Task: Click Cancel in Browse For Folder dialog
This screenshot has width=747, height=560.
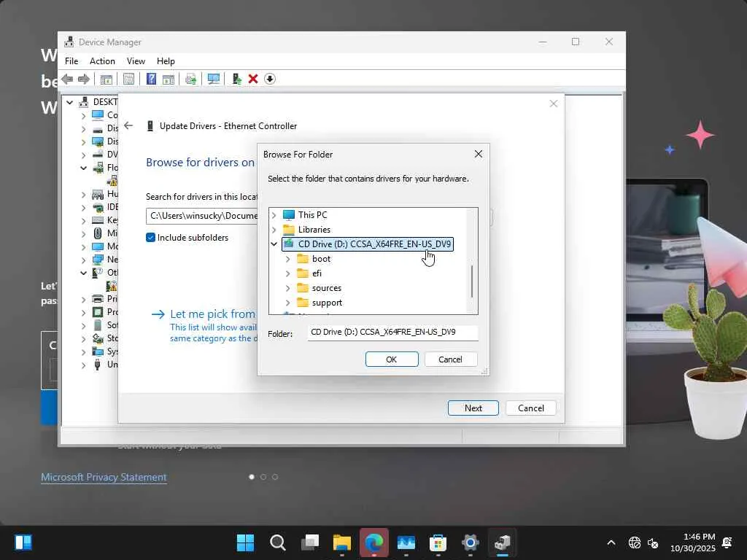Action: (450, 359)
